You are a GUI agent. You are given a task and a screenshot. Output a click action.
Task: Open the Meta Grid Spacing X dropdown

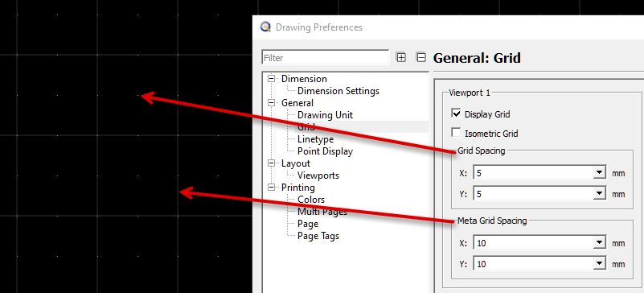(599, 243)
